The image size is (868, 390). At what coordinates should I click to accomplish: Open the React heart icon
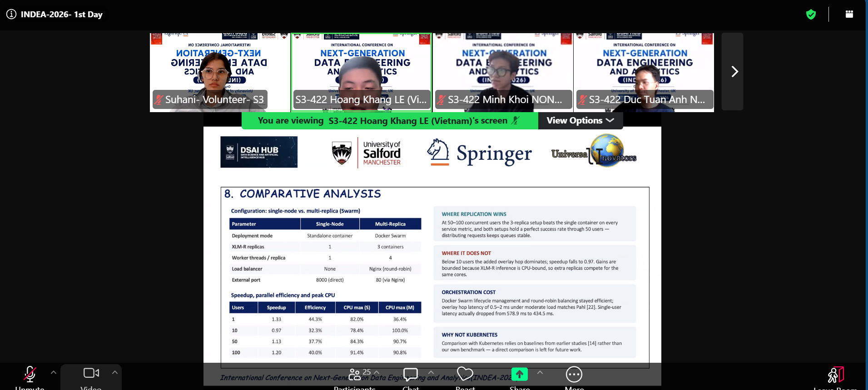pyautogui.click(x=465, y=374)
